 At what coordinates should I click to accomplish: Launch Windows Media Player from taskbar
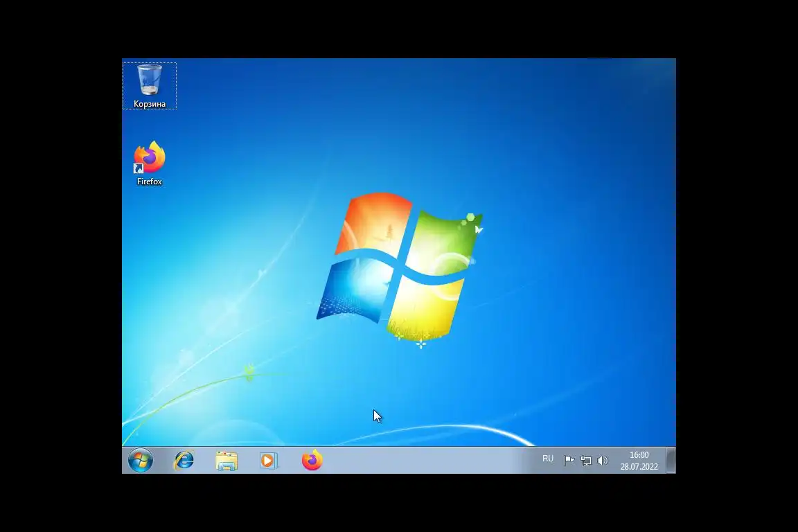pos(268,461)
